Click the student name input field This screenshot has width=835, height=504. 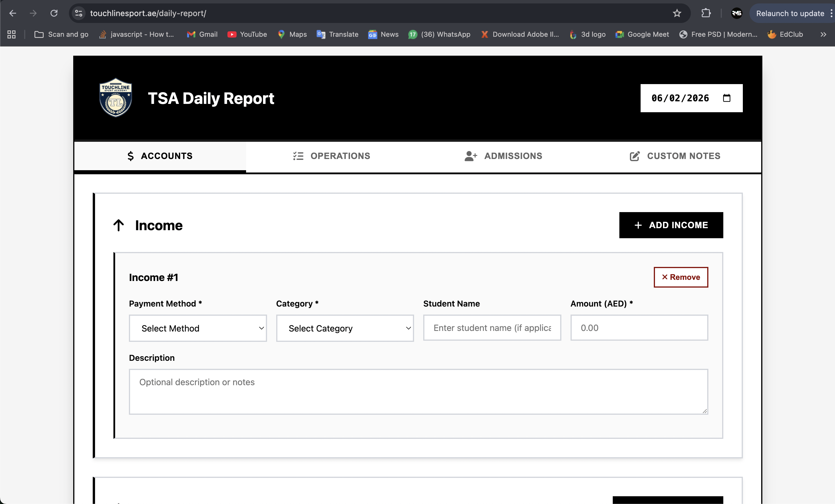coord(492,328)
